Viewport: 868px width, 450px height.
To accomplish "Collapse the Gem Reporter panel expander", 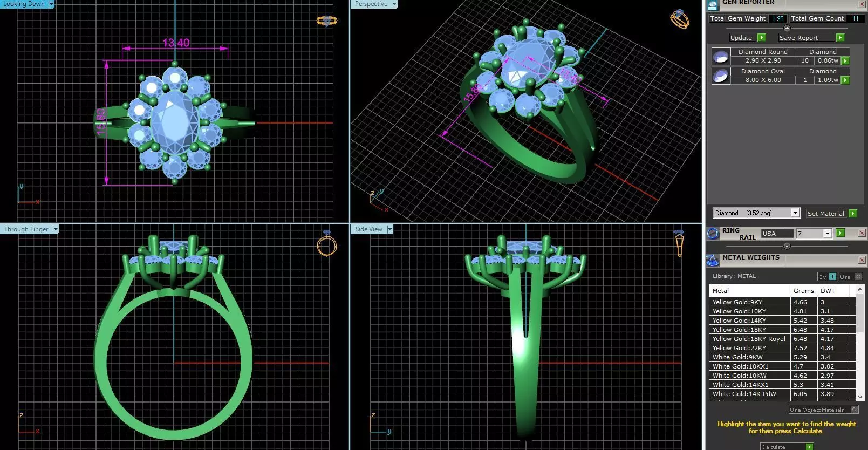I will [787, 28].
